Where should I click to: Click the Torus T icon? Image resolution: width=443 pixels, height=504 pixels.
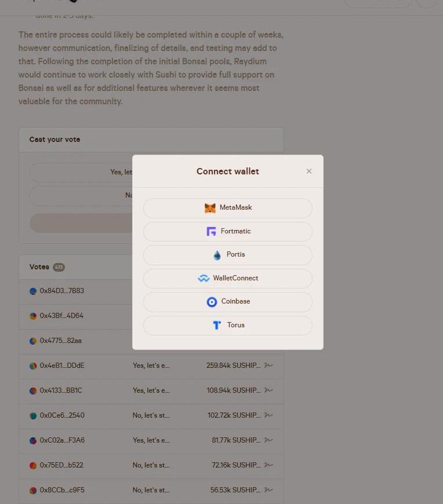point(217,326)
